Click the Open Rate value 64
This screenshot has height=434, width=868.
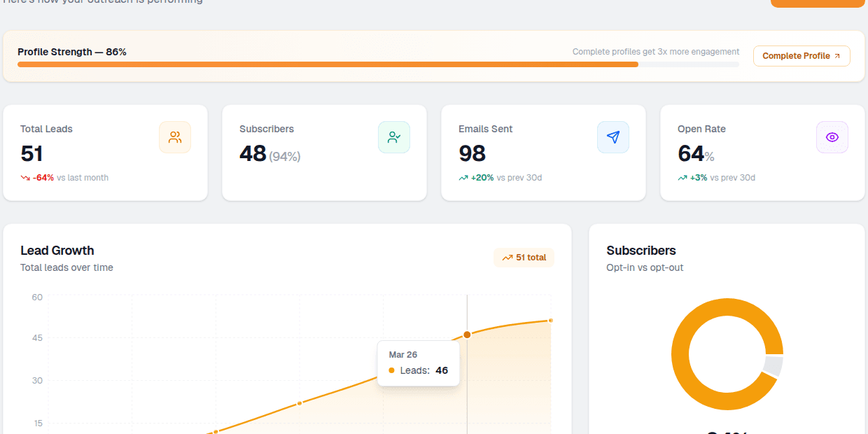pyautogui.click(x=691, y=153)
